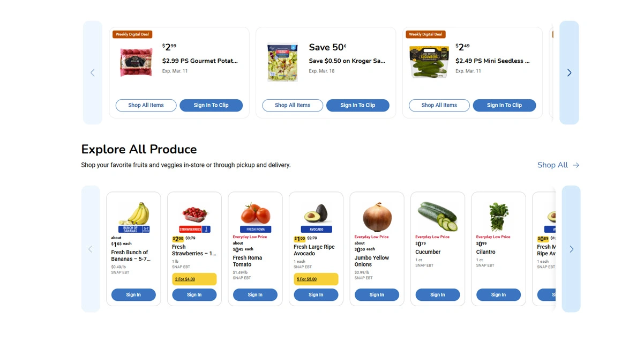
Task: Open the Fresh Large Ripe Avocado title
Action: (314, 250)
